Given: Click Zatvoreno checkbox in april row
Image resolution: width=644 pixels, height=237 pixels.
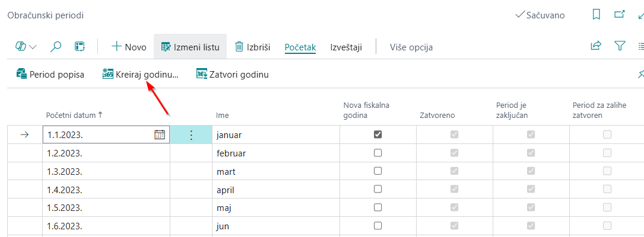Looking at the screenshot, I should click(x=454, y=189).
